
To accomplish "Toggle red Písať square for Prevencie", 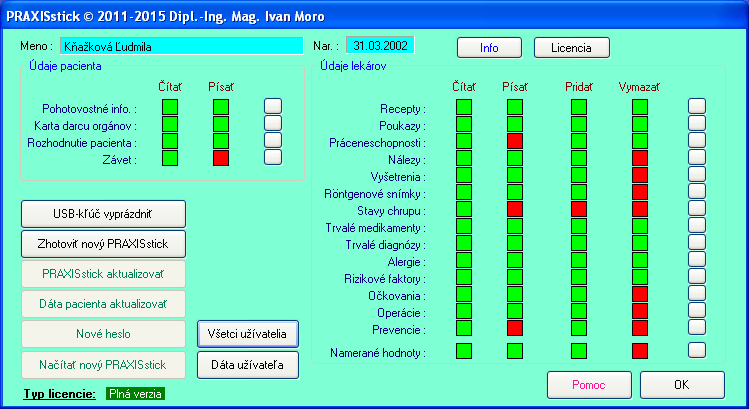I will (514, 328).
